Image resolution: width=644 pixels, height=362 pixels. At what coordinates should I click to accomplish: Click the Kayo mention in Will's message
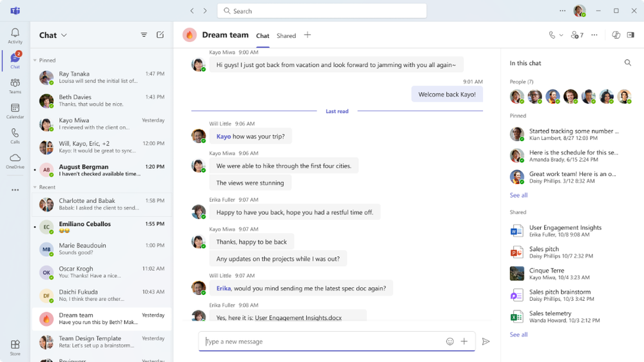point(224,137)
